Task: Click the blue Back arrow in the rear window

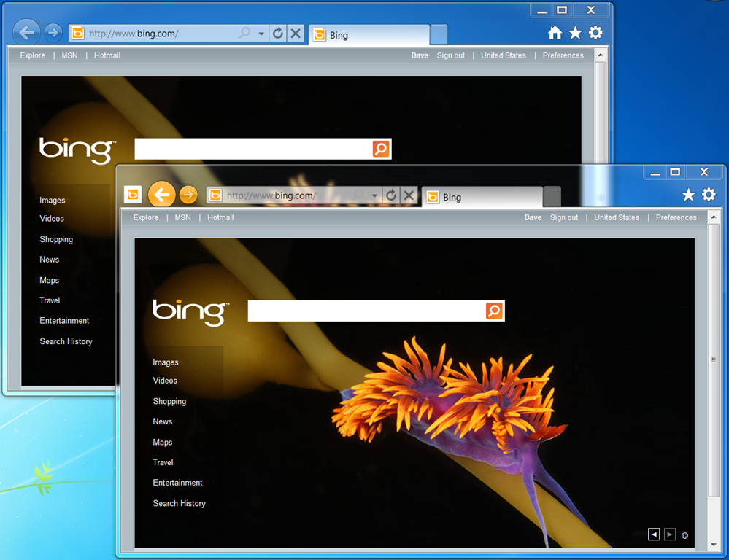Action: (26, 32)
